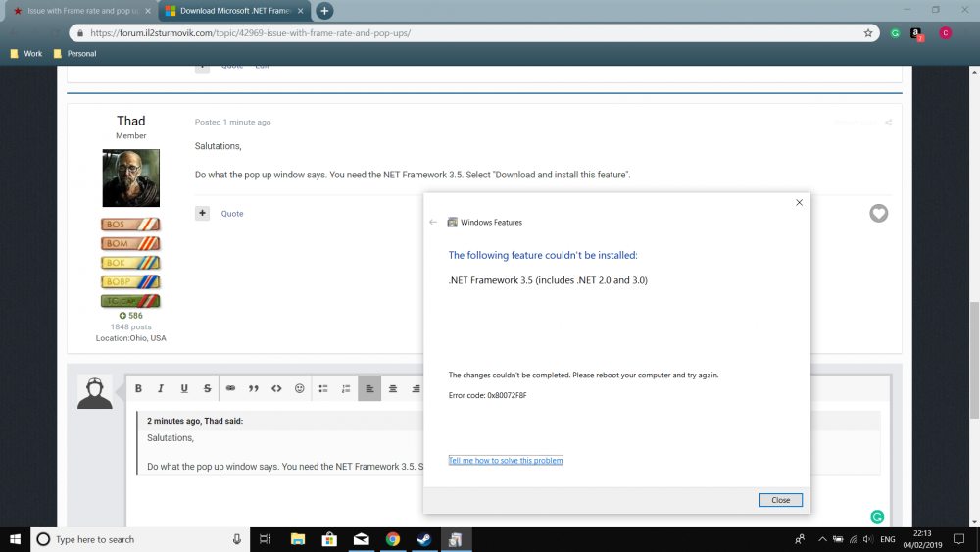The image size is (980, 552).
Task: Click the 'Posted 1 minute ago' timestamp
Action: pyautogui.click(x=232, y=122)
